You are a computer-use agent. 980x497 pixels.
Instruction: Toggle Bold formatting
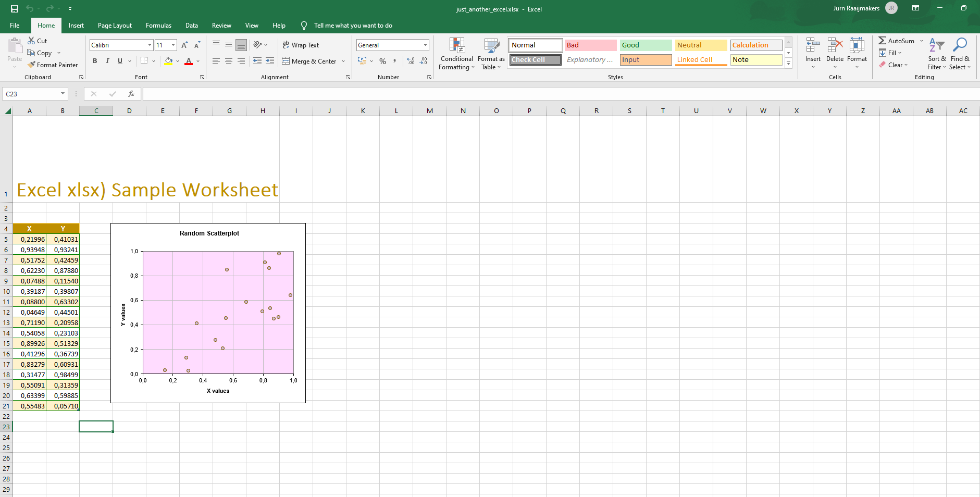tap(95, 61)
